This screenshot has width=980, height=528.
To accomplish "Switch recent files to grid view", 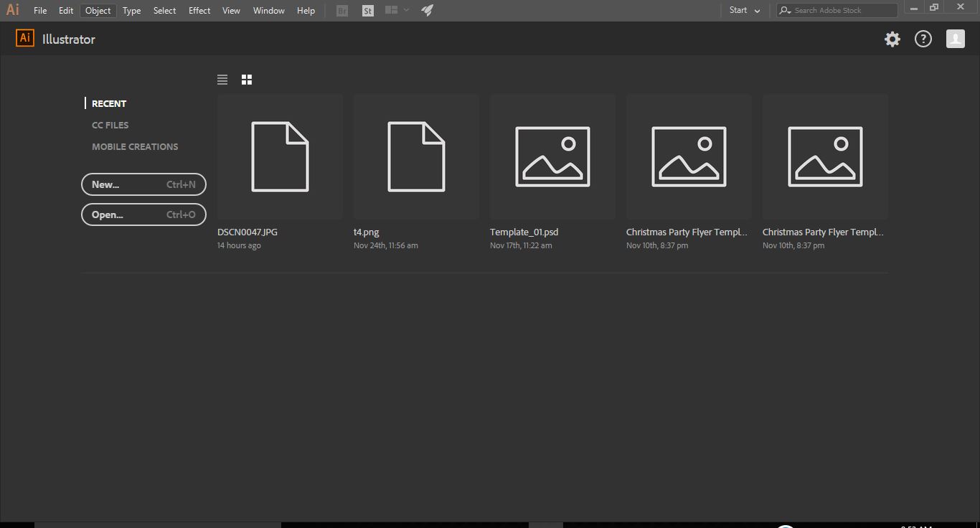I will click(x=247, y=80).
